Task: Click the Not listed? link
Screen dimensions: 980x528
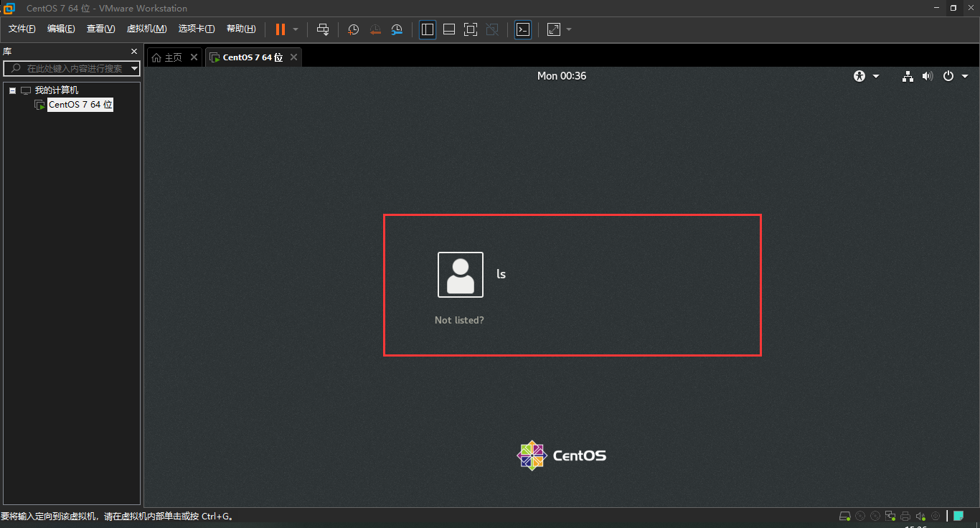Action: point(459,320)
